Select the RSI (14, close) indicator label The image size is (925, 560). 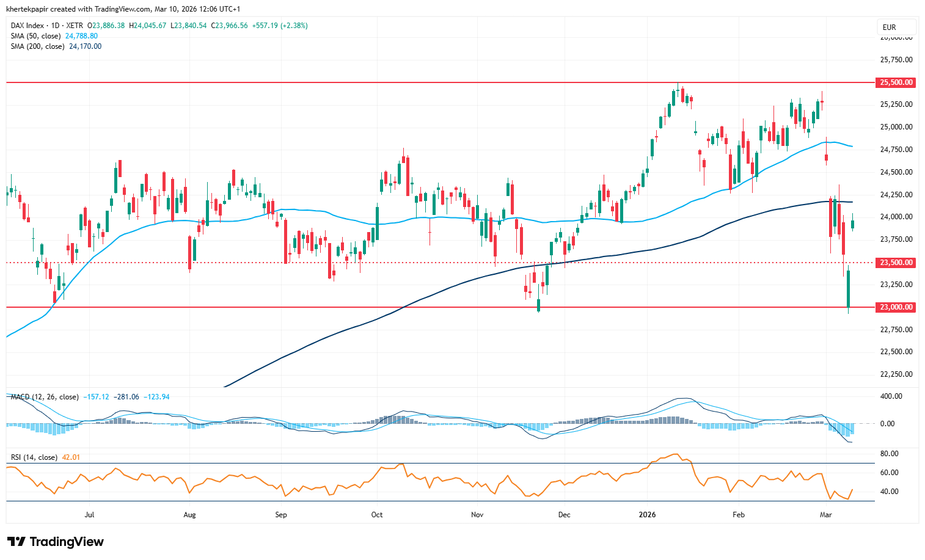coord(34,457)
